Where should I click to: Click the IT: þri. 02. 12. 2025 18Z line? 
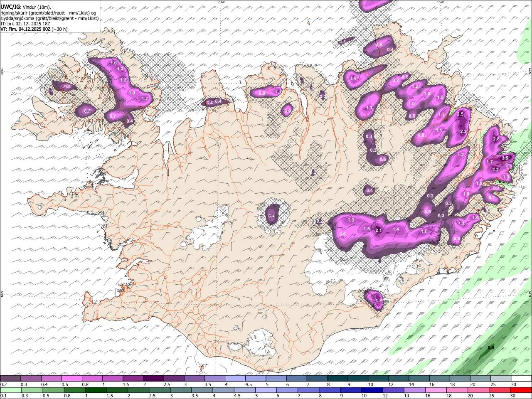click(x=26, y=24)
